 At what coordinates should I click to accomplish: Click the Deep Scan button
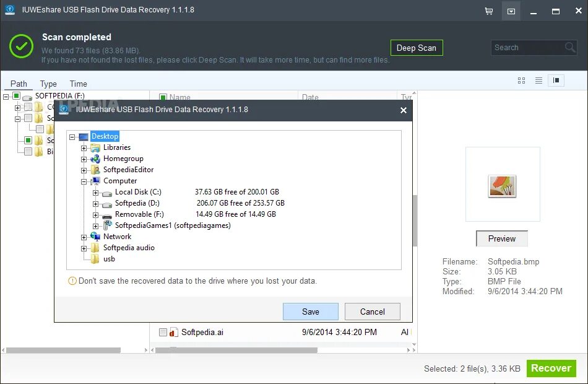tap(417, 48)
